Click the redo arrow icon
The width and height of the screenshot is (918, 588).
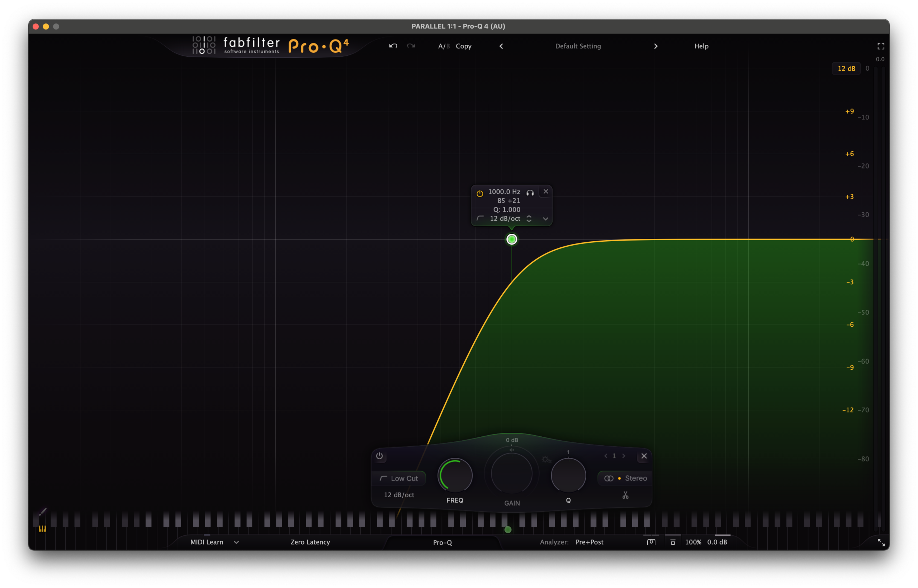click(x=411, y=46)
